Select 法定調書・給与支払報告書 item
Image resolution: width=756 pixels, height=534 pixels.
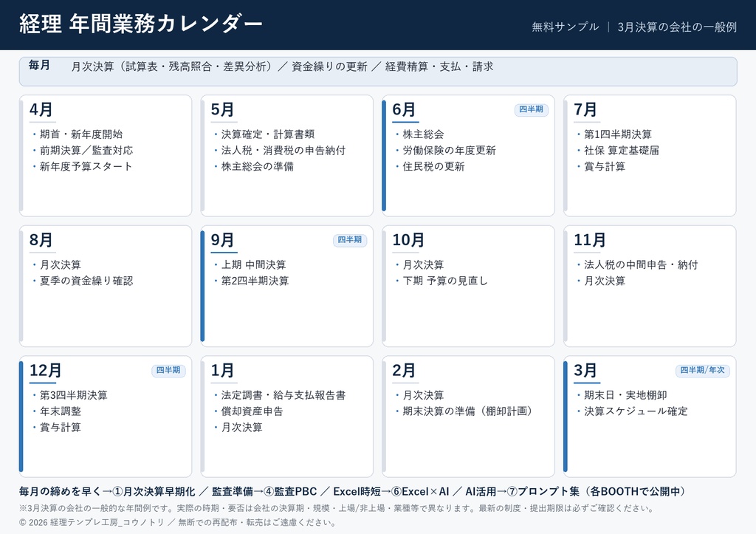[283, 394]
